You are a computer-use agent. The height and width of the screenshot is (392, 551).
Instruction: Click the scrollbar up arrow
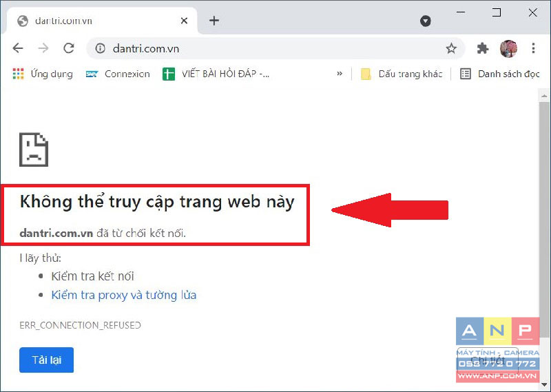[544, 96]
